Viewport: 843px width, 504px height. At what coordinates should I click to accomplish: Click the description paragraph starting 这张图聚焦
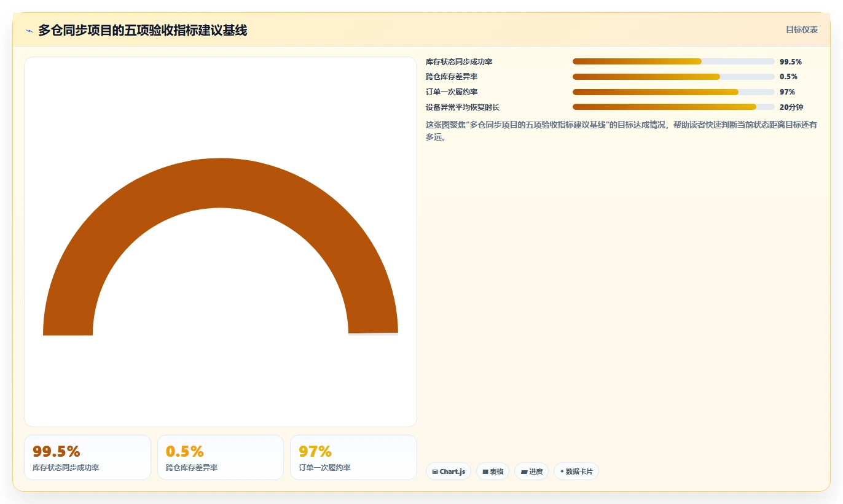pyautogui.click(x=622, y=131)
